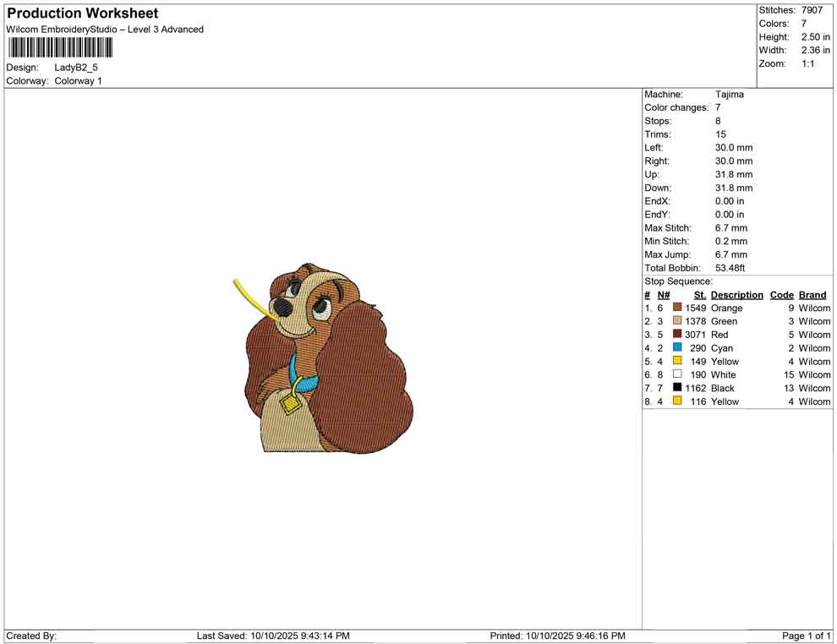Click the Production Worksheet title
Viewport: 837px width, 644px height.
[83, 14]
